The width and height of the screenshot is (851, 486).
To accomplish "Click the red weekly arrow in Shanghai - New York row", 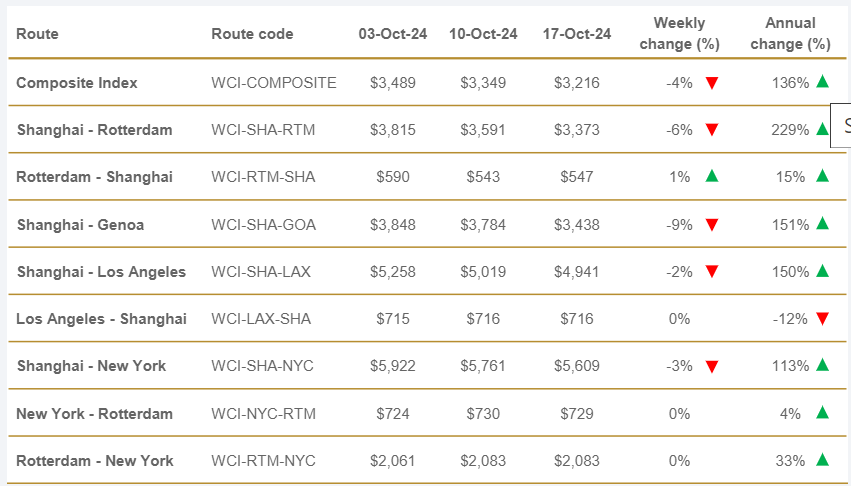I will [x=712, y=367].
